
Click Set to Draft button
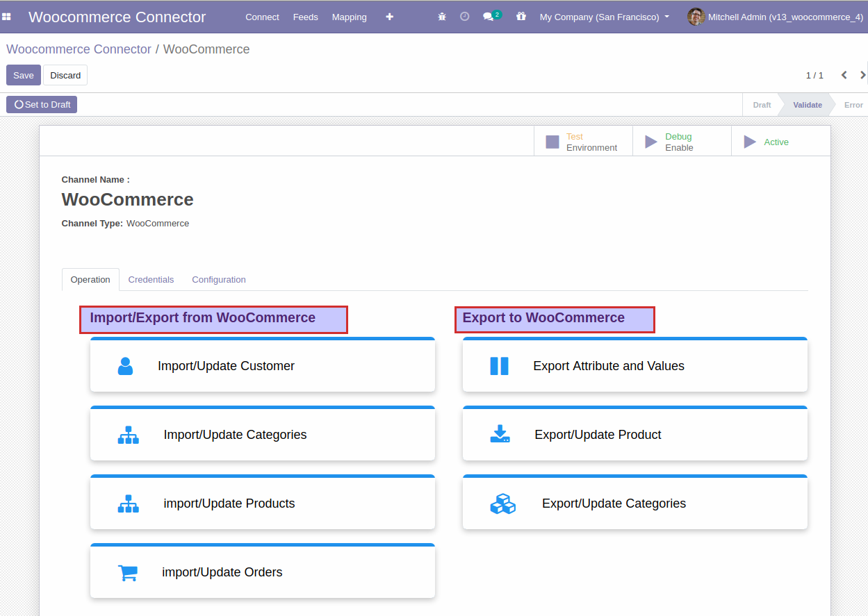click(42, 104)
